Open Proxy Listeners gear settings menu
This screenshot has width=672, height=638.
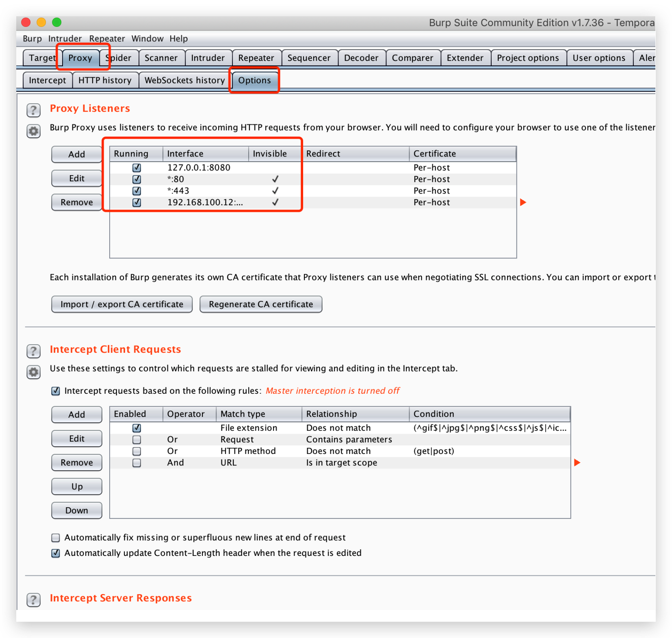point(33,131)
